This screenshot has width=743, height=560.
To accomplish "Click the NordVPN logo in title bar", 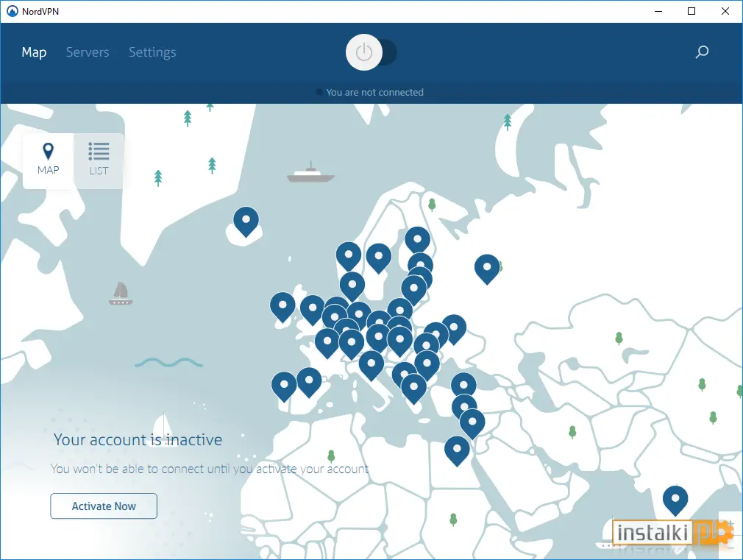I will coord(13,11).
